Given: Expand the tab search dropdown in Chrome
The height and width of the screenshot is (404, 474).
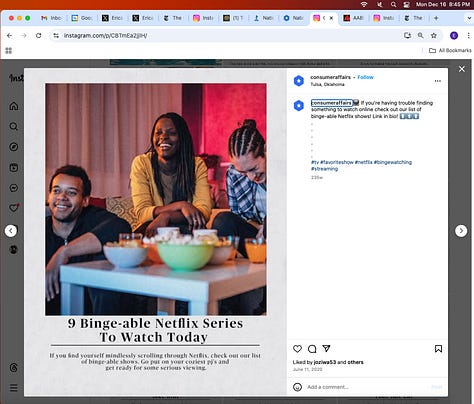Looking at the screenshot, I should pos(469,18).
